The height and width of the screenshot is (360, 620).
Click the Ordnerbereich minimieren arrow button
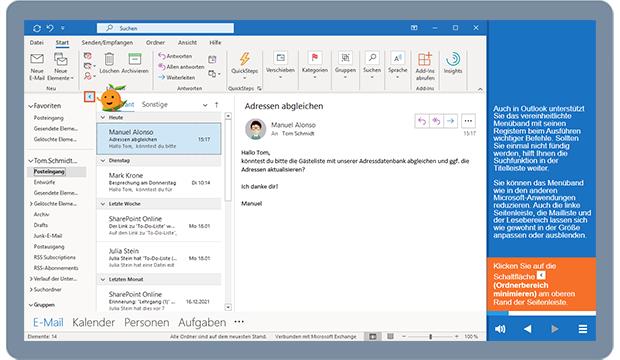(x=90, y=97)
